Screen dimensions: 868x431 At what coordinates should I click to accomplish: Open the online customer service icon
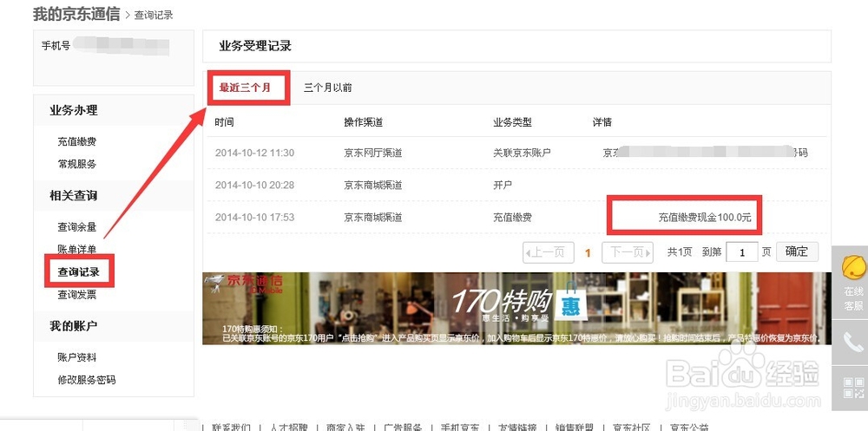click(x=853, y=284)
